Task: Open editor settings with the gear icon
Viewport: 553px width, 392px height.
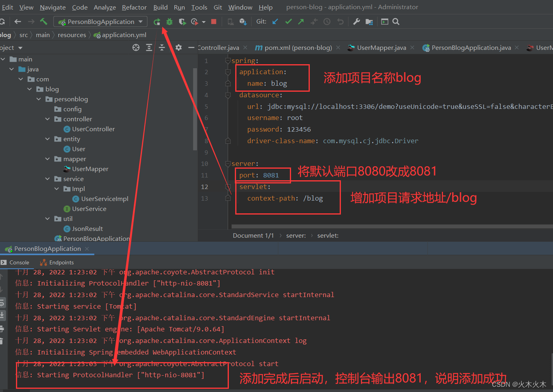Action: point(178,47)
